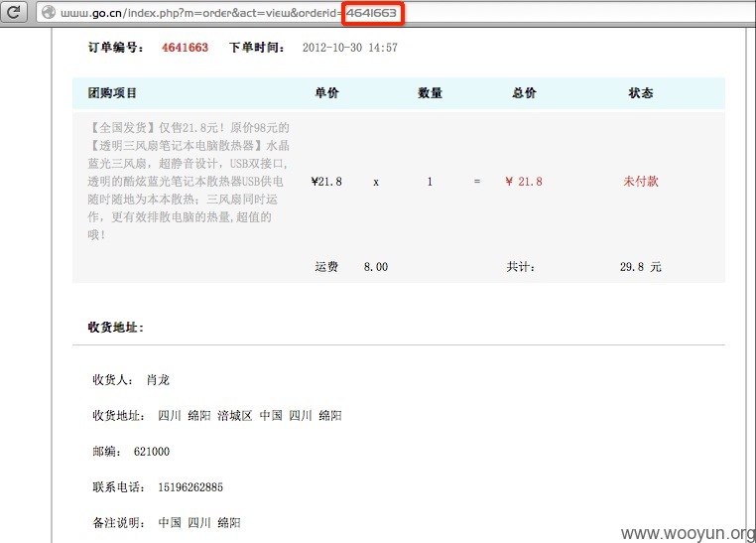Click phone number 15196262885

(x=190, y=487)
